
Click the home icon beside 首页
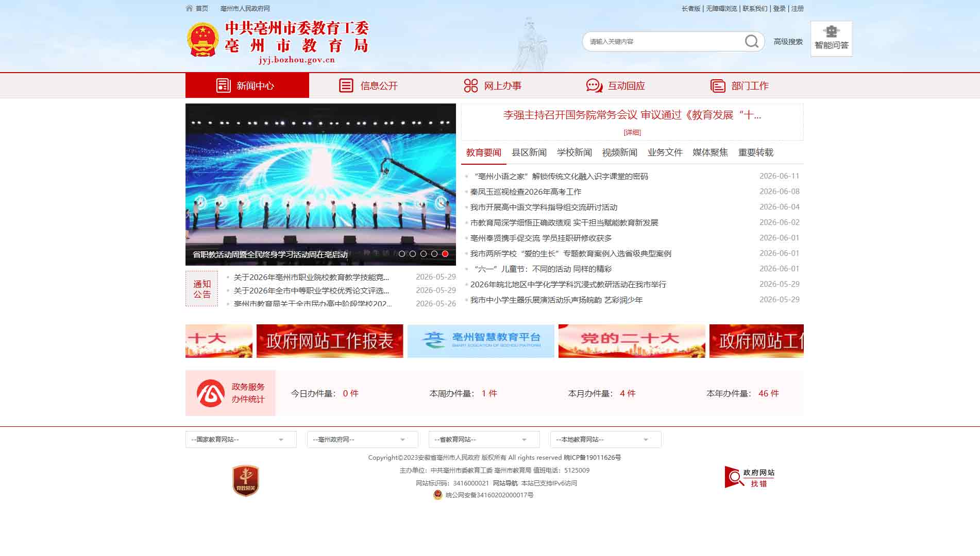189,8
